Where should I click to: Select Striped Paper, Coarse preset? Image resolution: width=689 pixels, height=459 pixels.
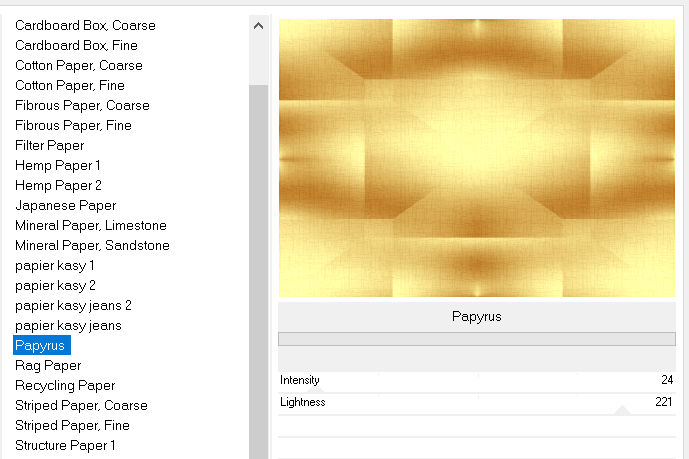(81, 405)
